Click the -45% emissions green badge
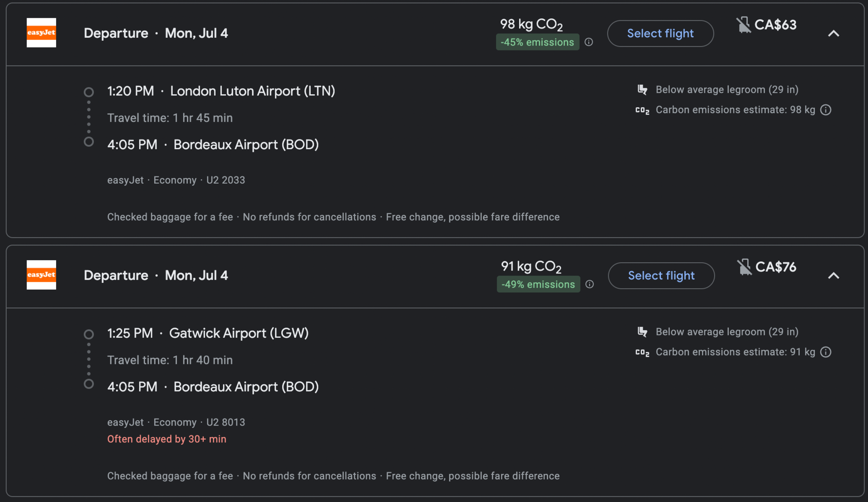Screen dimensions: 868x502 [538, 42]
